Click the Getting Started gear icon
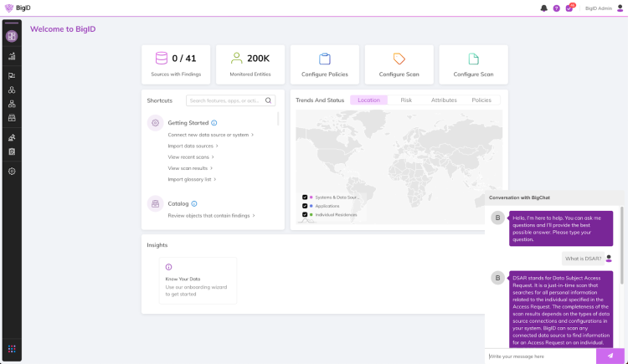 (156, 123)
